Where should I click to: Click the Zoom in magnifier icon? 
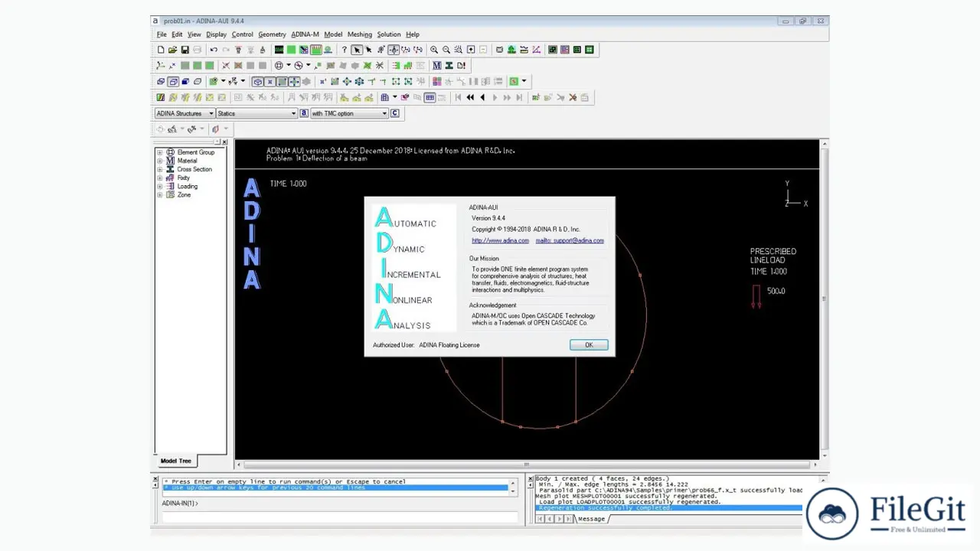pos(434,50)
